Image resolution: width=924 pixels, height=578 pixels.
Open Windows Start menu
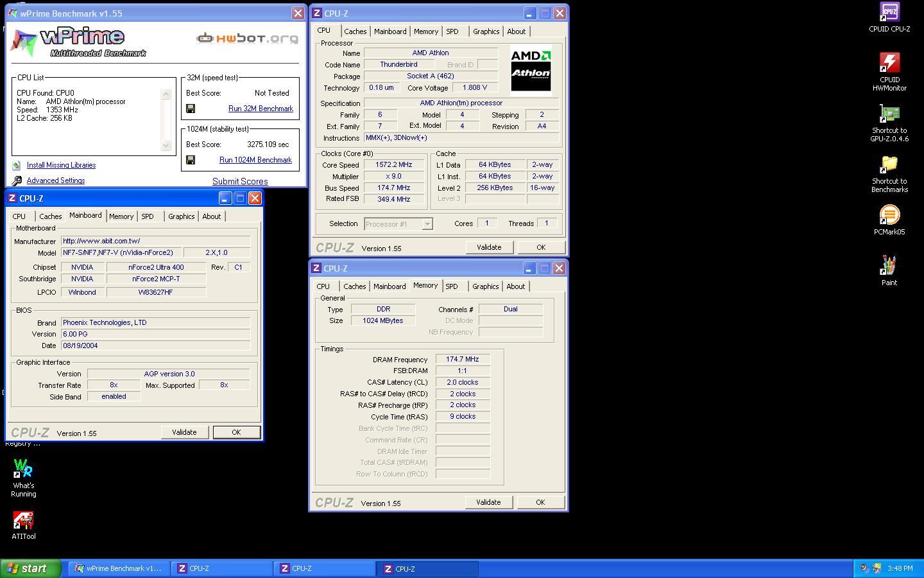pos(30,568)
